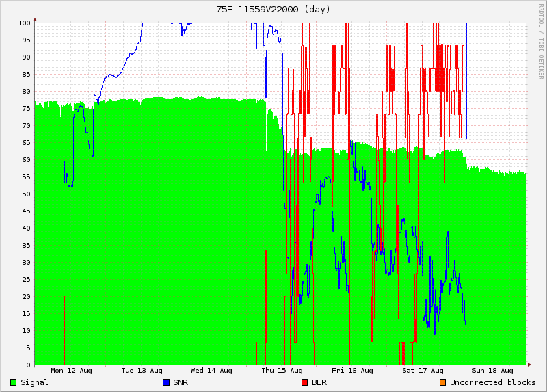547x392 pixels.
Task: Click the y-axis value 15
Action: tap(26, 314)
